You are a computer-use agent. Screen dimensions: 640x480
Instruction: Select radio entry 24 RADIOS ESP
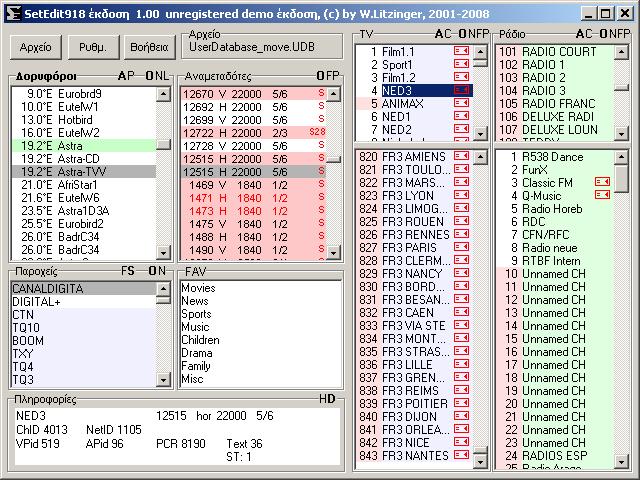coord(555,456)
